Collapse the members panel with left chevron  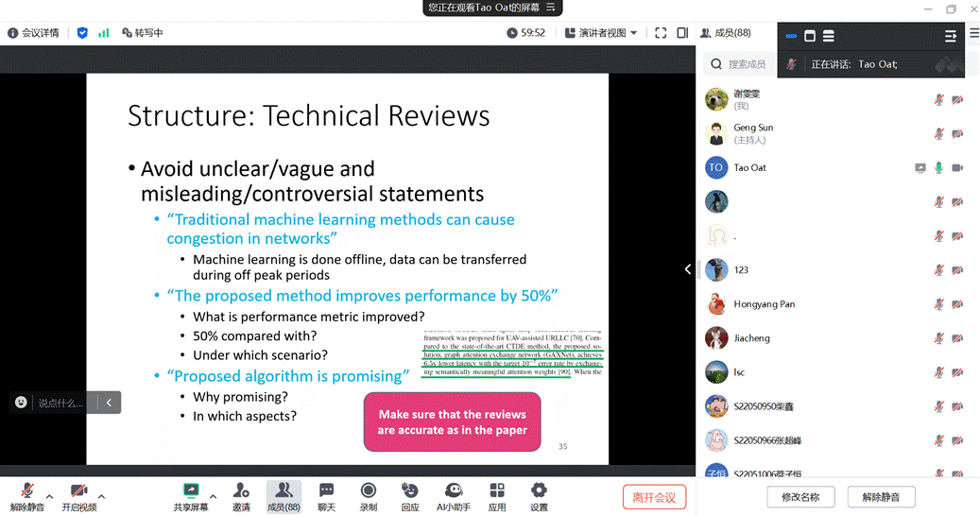coord(688,269)
